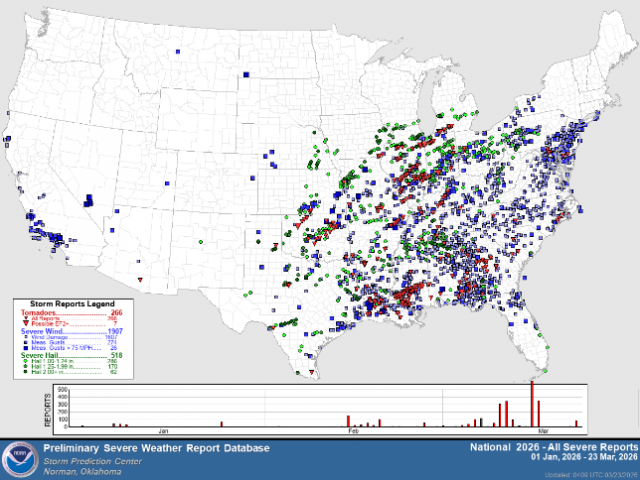The height and width of the screenshot is (480, 640).
Task: Click the Jan label on the chart axis
Action: pos(162,432)
